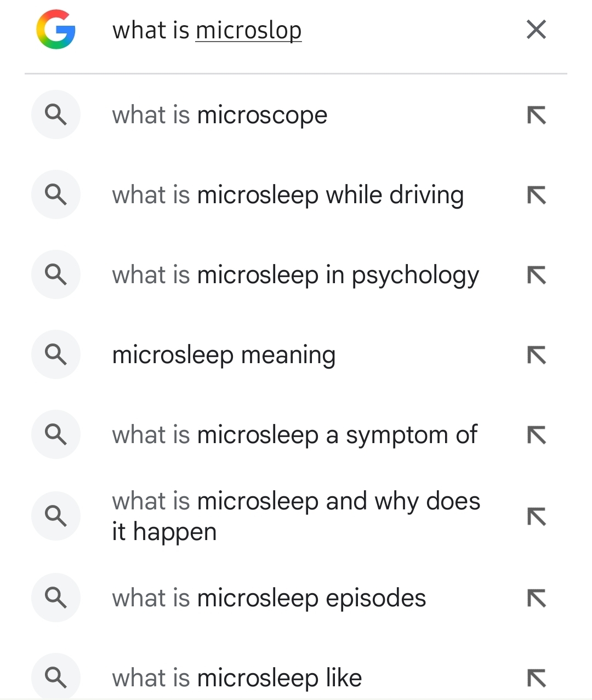Insert 'what is microscope' using arrow icon
592x700 pixels.
click(536, 115)
